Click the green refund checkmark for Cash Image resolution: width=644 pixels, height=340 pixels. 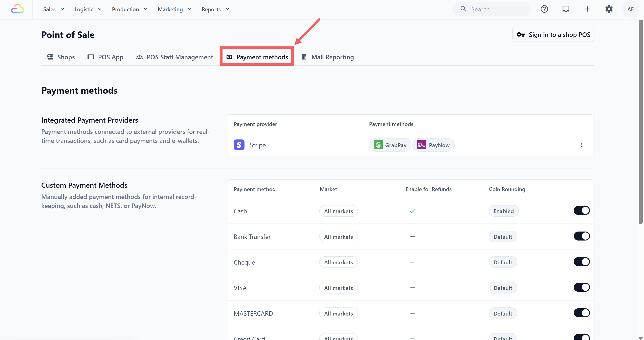tap(413, 211)
